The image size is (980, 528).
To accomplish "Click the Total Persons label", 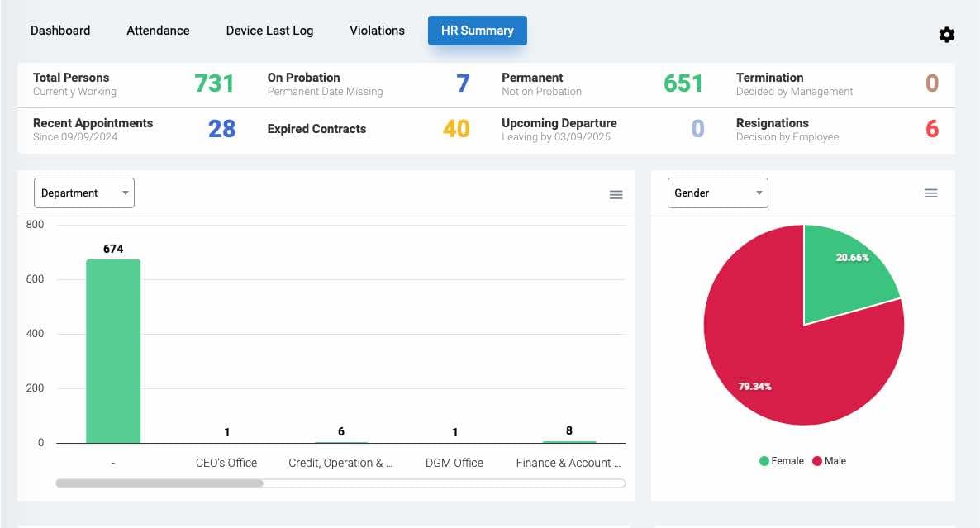I will click(71, 78).
